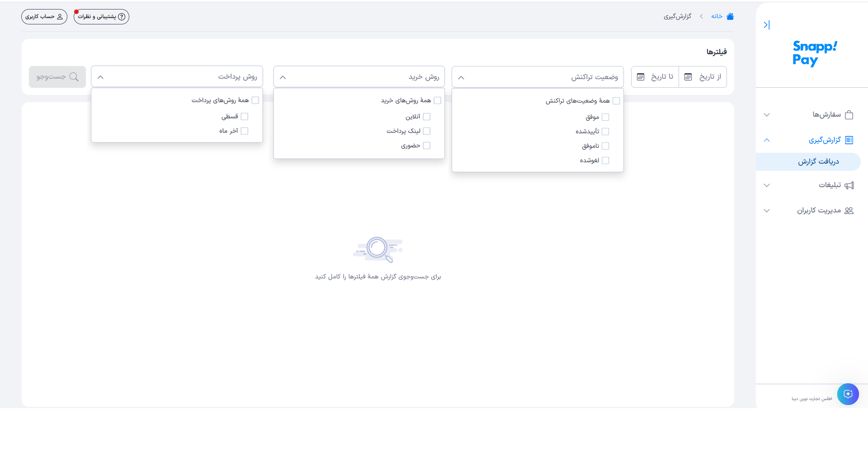Open پشتیبانی و نظرات button

click(x=101, y=17)
